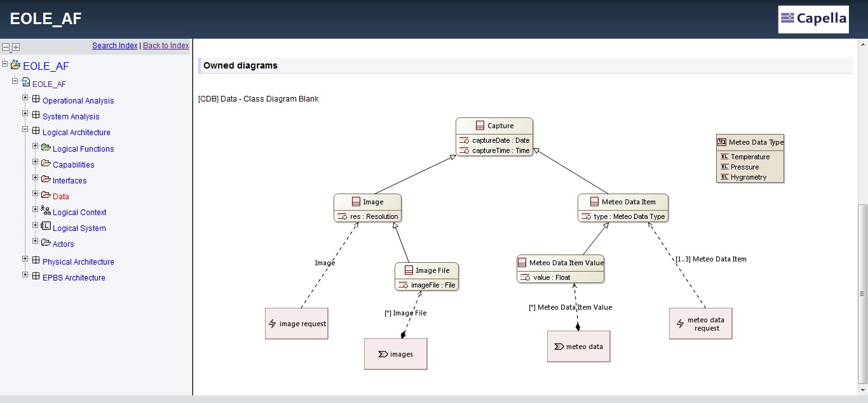Click the Pressure enumeration literal

740,167
